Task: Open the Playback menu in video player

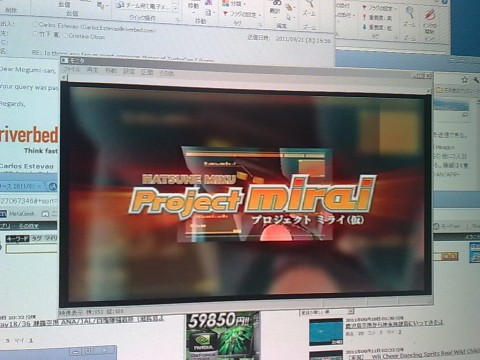Action: pyautogui.click(x=92, y=70)
